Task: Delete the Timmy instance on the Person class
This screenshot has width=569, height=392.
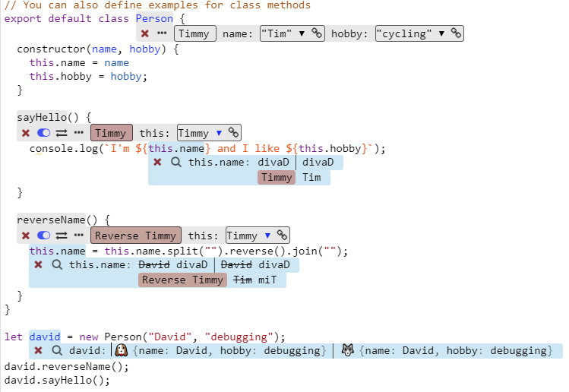Action: tap(145, 33)
